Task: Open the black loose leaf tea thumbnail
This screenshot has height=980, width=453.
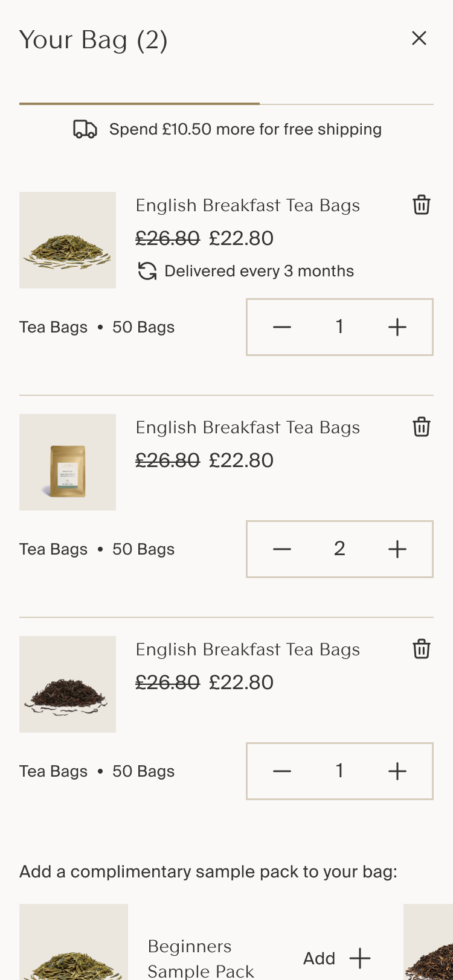Action: click(x=68, y=684)
